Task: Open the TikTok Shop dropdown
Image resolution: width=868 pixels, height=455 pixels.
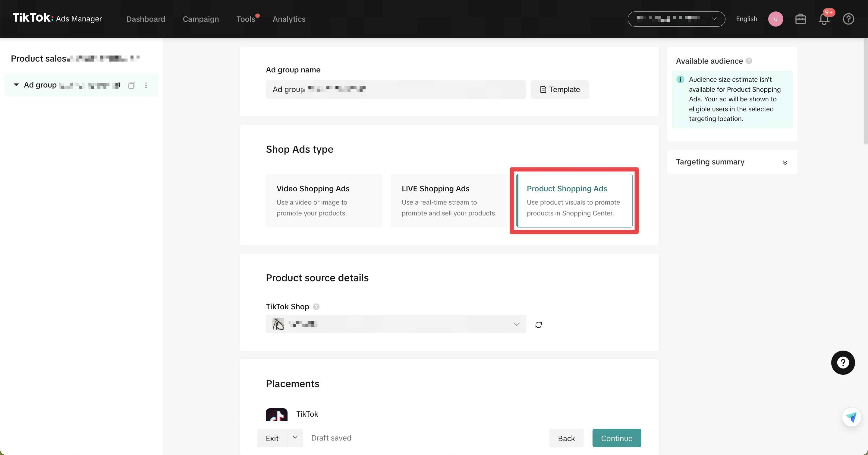Action: (396, 324)
